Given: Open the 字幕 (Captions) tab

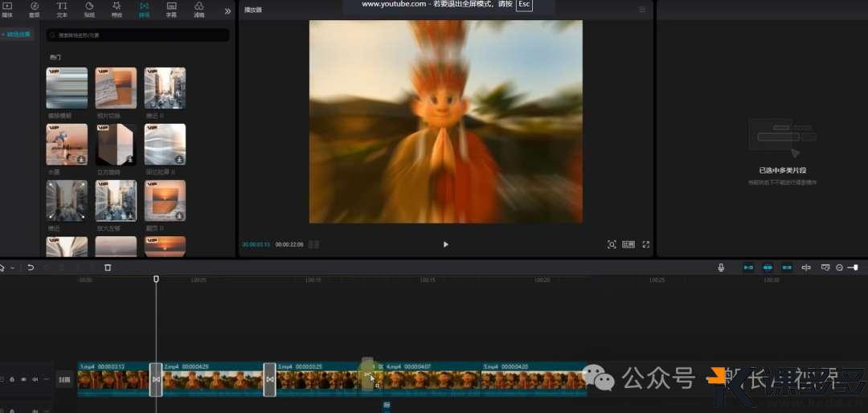Looking at the screenshot, I should (172, 10).
